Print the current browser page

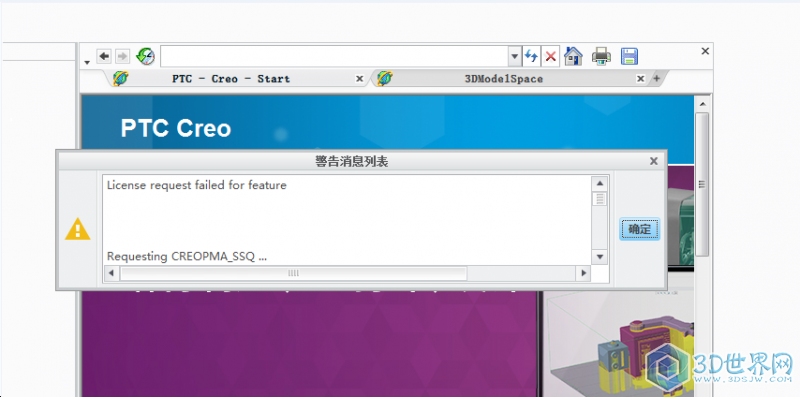602,56
